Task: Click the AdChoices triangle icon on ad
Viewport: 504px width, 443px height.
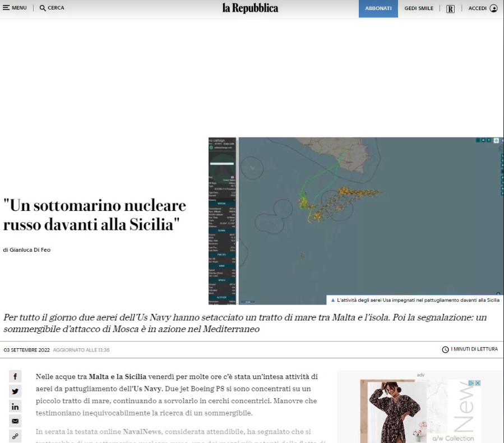Action: tap(471, 383)
